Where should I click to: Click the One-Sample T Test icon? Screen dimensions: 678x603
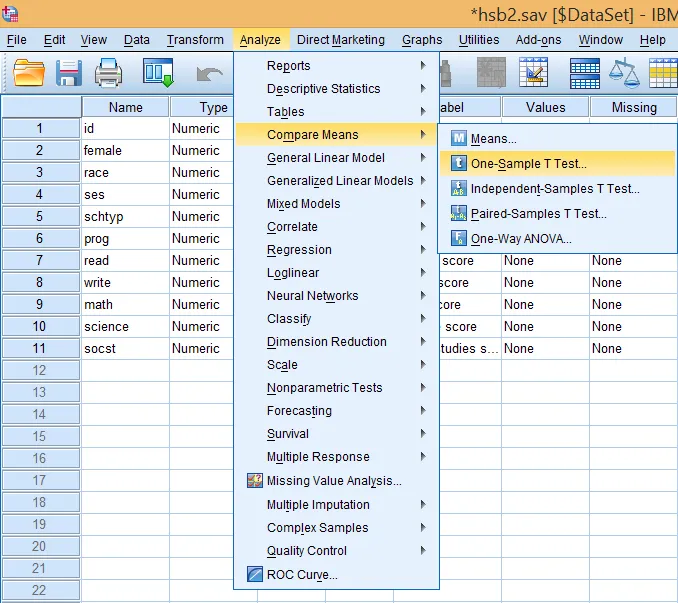tap(458, 163)
